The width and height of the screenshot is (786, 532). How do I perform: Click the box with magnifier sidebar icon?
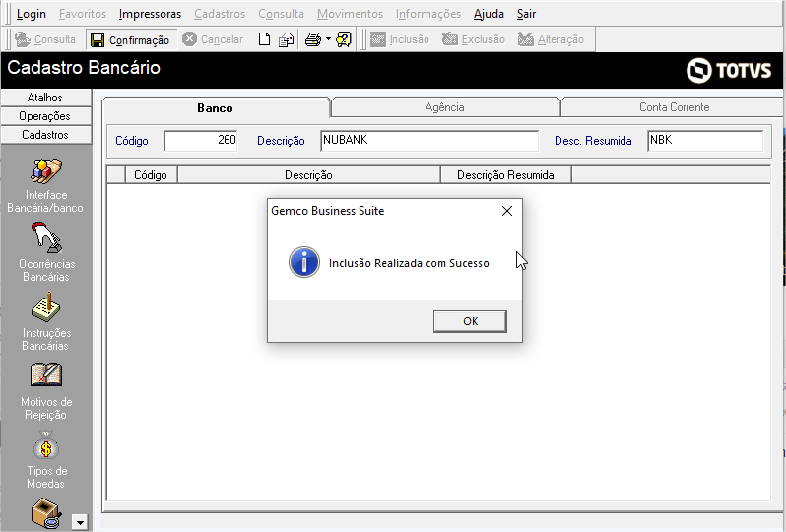click(46, 513)
